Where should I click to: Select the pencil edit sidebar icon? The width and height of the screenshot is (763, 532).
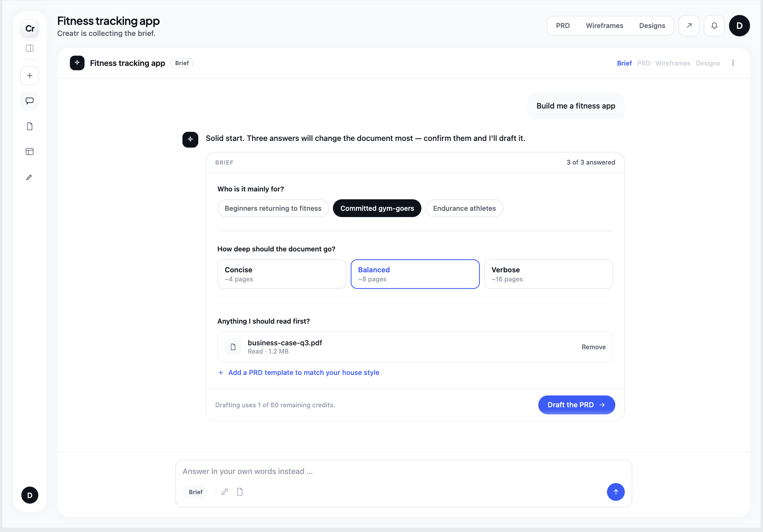30,177
